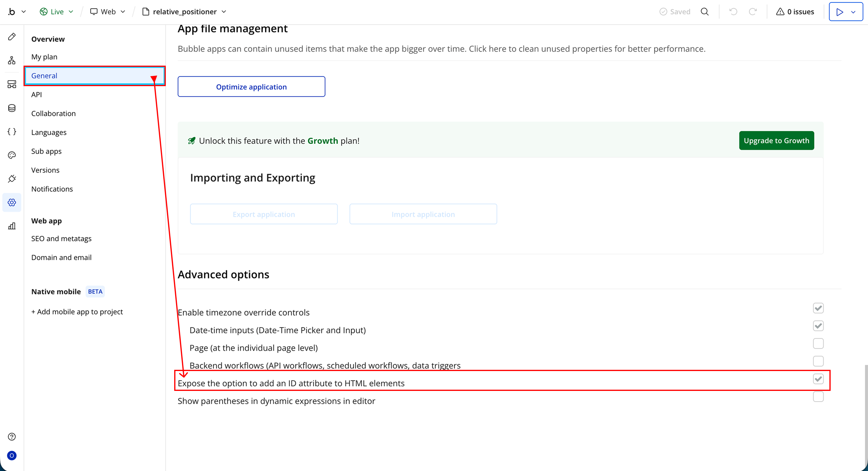Image resolution: width=868 pixels, height=471 pixels.
Task: Open SEO and metatags settings
Action: pyautogui.click(x=61, y=239)
